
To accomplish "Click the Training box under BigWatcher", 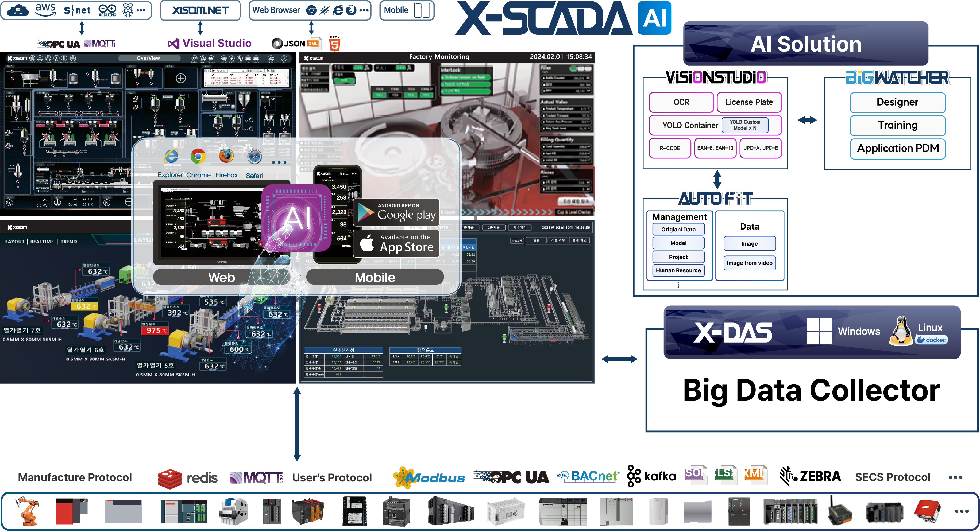I will (897, 126).
